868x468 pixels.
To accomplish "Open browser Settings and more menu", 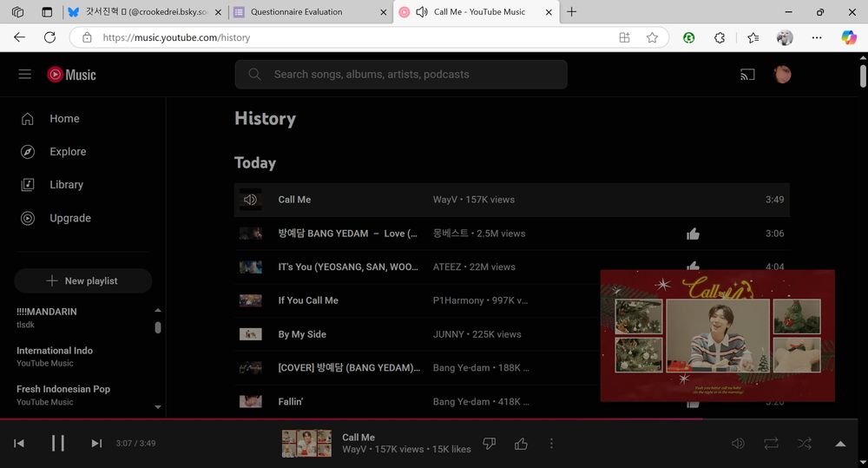I will coord(817,37).
